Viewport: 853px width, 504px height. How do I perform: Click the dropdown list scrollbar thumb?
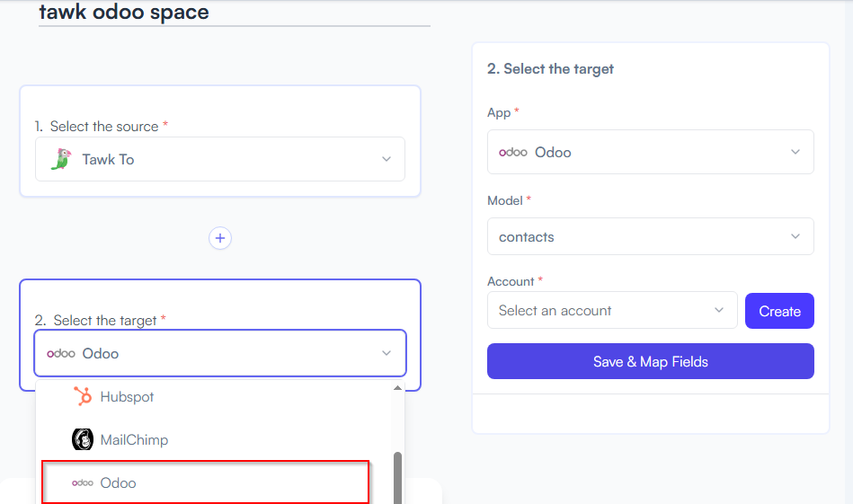pyautogui.click(x=397, y=477)
